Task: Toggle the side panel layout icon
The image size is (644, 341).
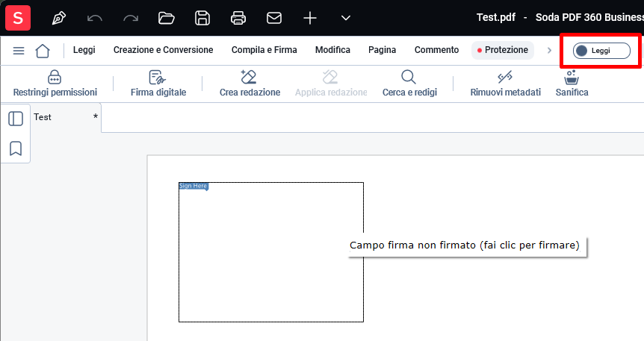Action: coord(16,119)
